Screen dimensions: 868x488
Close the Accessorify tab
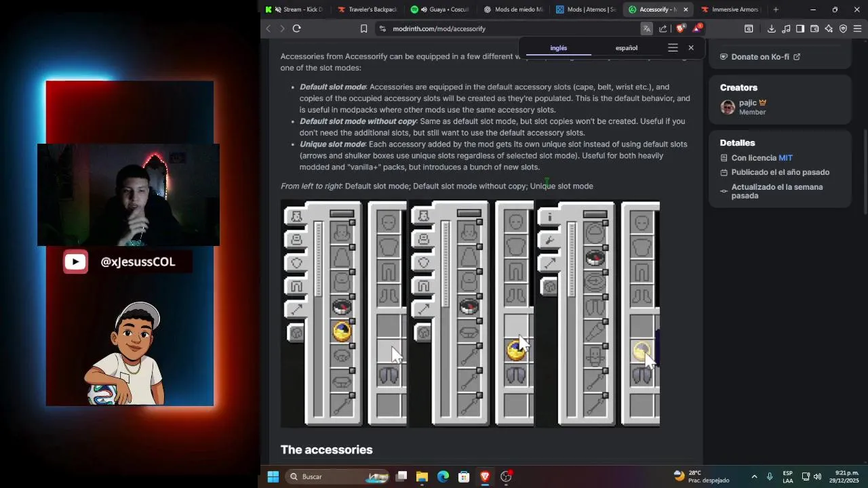pos(686,9)
